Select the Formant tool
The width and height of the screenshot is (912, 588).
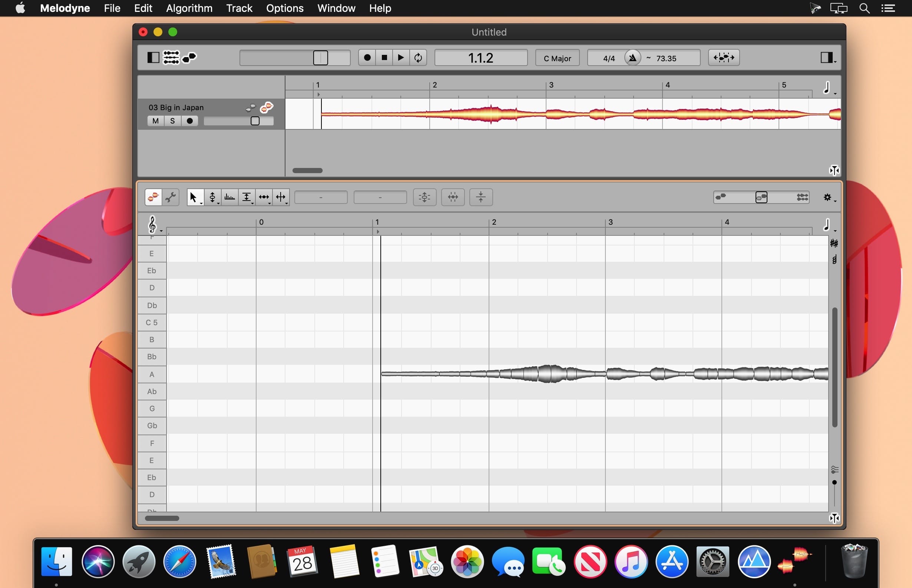(x=229, y=197)
